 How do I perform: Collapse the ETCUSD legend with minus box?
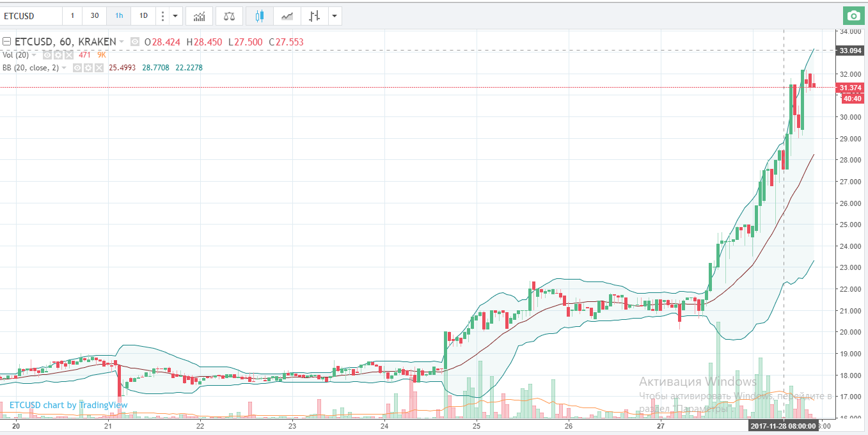tap(6, 42)
